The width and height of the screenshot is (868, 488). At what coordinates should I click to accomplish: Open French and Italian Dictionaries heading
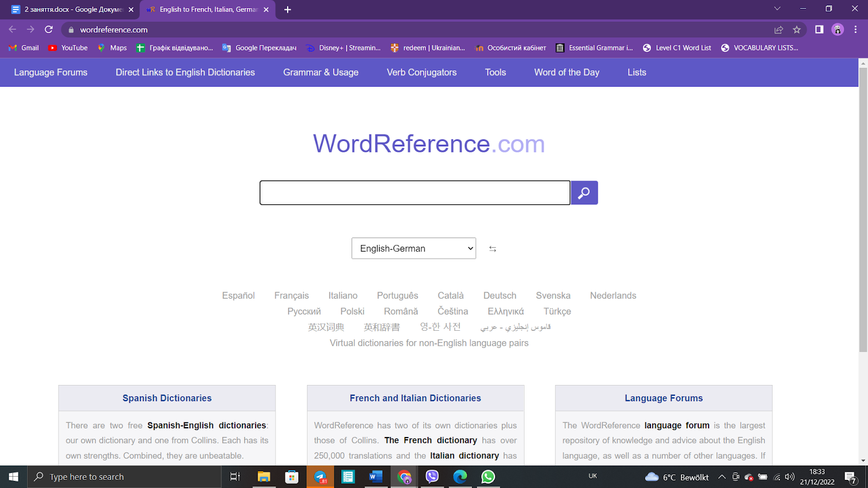coord(415,398)
